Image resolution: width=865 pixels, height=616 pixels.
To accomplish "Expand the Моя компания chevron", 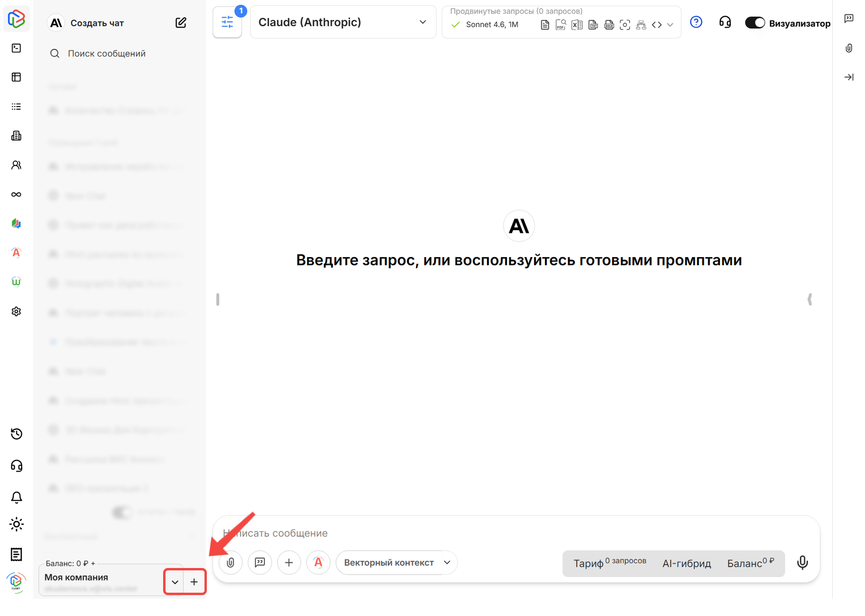I will (175, 582).
